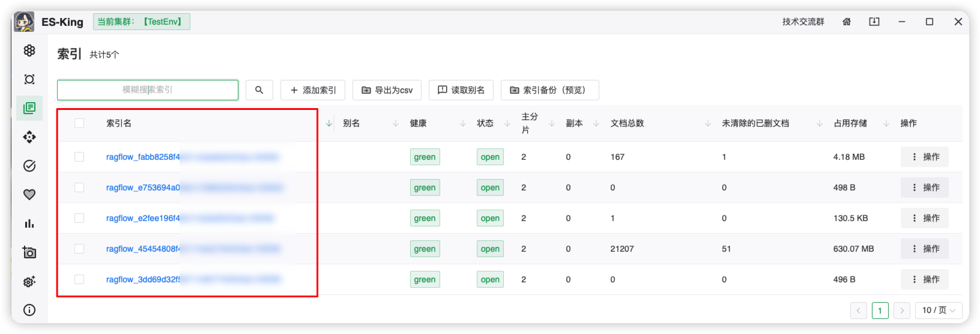Screen dimensions: 980x334
Task: Open the about info sidebar icon
Action: click(29, 310)
